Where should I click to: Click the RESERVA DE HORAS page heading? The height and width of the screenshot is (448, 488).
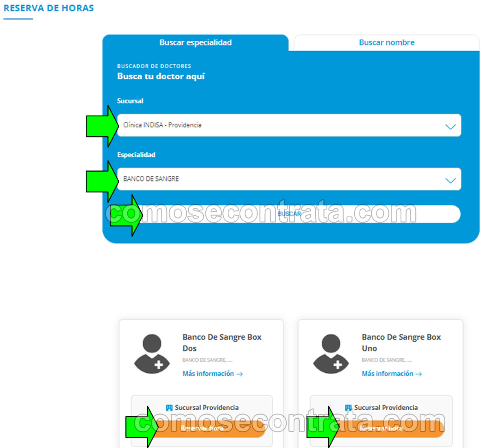tap(49, 8)
